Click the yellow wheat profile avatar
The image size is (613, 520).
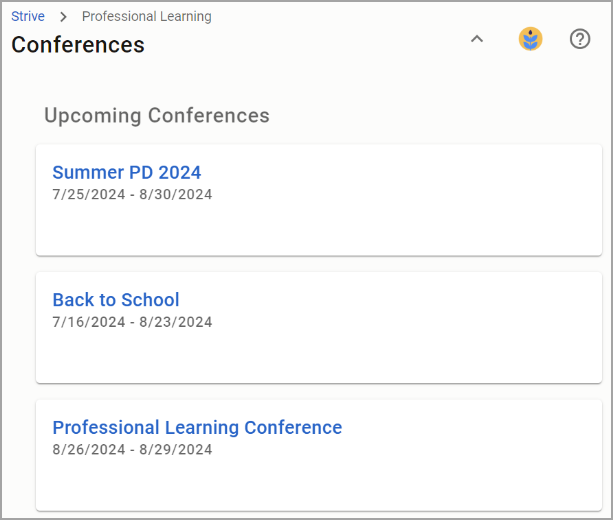[x=530, y=39]
